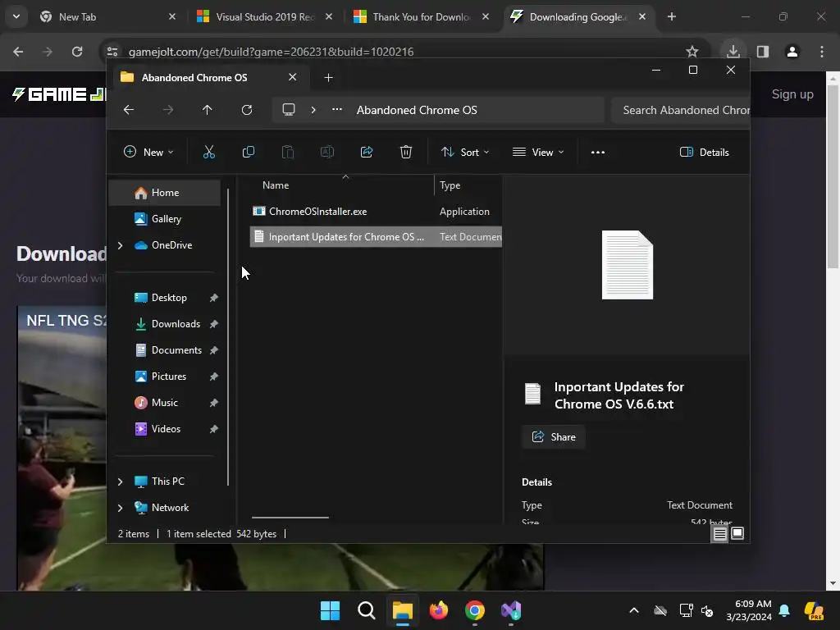Click the taskbar clock showing 6:09 AM
The width and height of the screenshot is (840, 630).
point(749,610)
